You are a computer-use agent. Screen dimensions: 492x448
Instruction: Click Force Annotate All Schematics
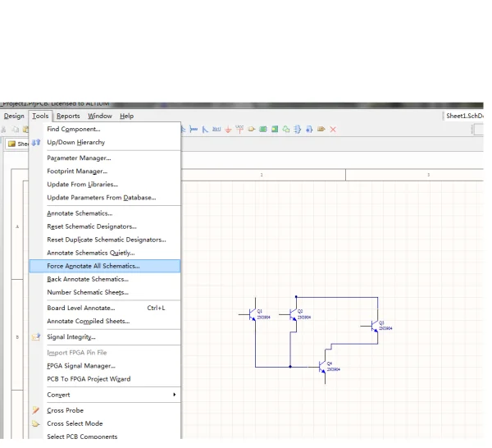tap(105, 266)
